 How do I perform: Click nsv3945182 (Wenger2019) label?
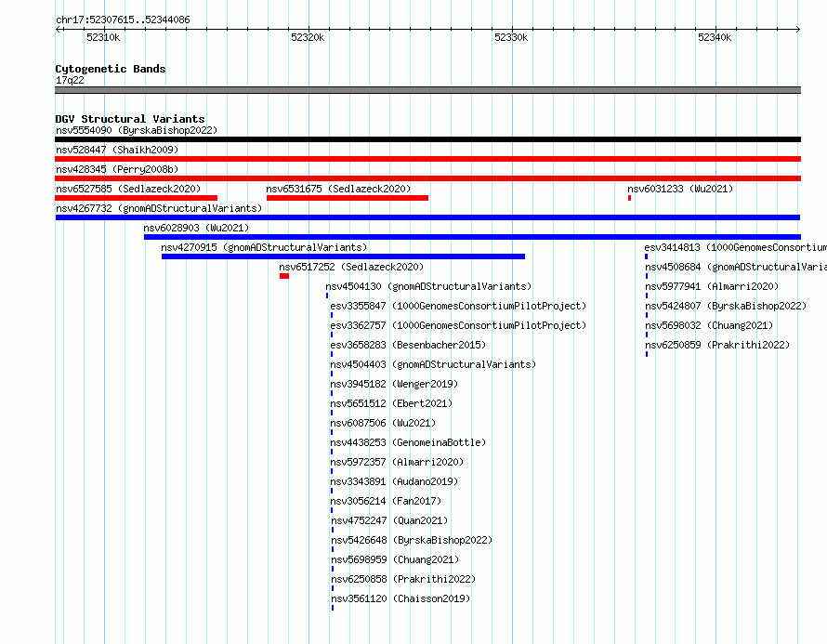click(x=394, y=384)
